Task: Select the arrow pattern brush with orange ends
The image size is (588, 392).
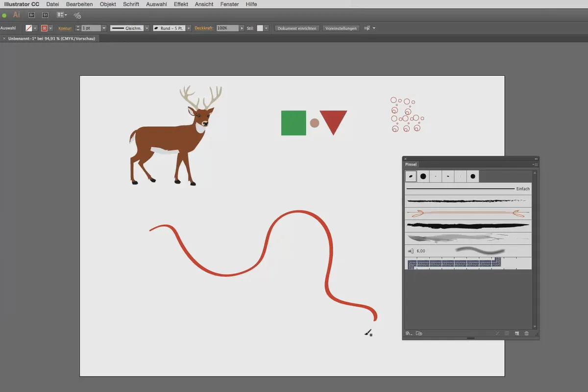Action: click(468, 214)
